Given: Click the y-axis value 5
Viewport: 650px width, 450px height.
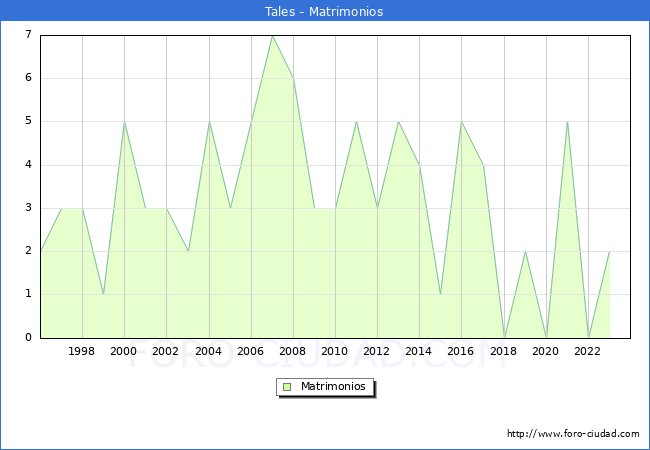Looking at the screenshot, I should pyautogui.click(x=28, y=121).
